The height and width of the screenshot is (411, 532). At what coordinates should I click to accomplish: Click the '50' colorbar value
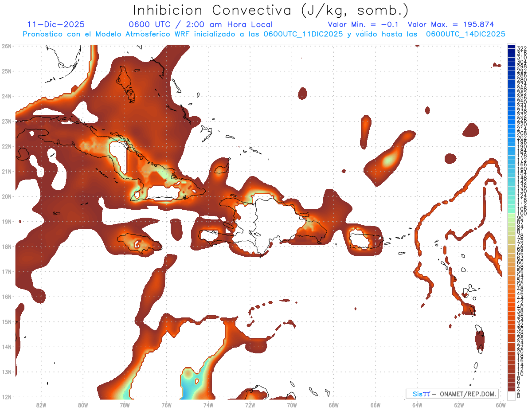(x=520, y=284)
